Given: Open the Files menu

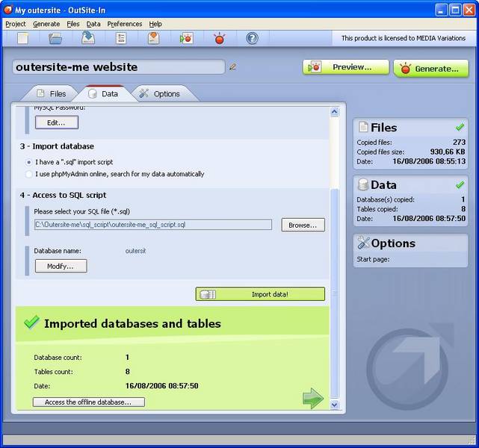Looking at the screenshot, I should [73, 24].
